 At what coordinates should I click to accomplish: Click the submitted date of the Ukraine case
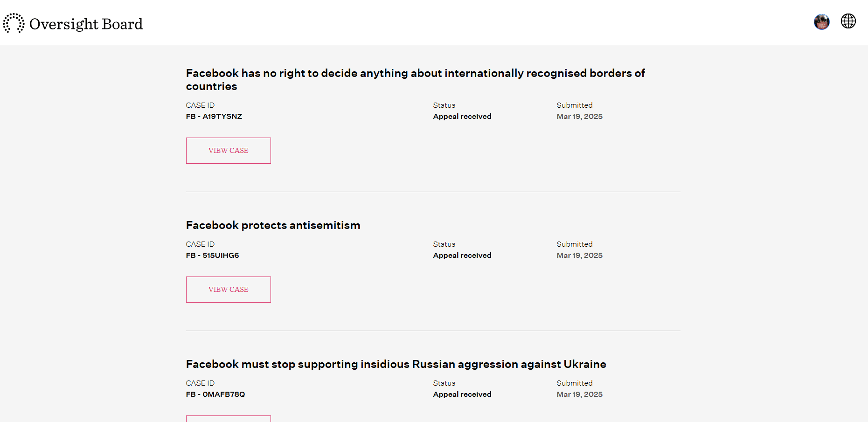click(x=579, y=394)
